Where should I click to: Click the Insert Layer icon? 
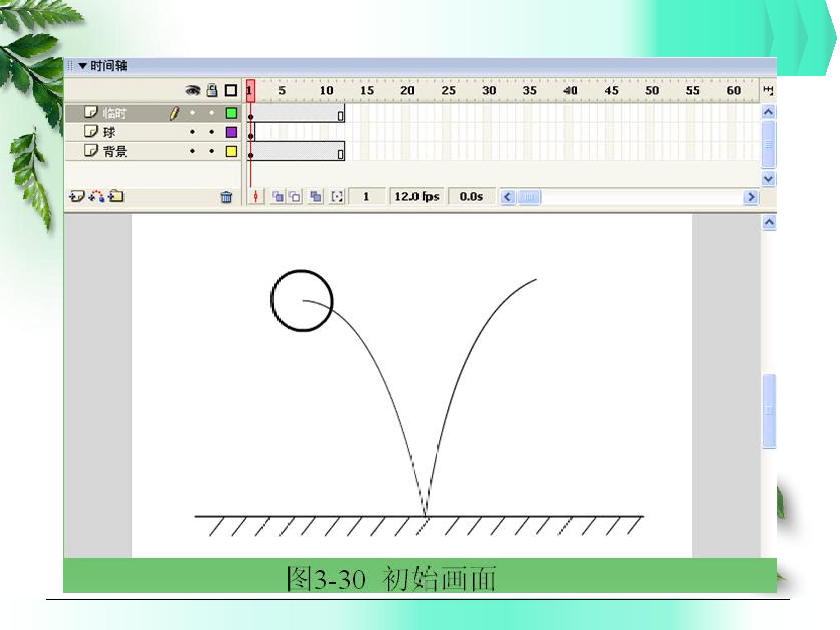coord(77,196)
